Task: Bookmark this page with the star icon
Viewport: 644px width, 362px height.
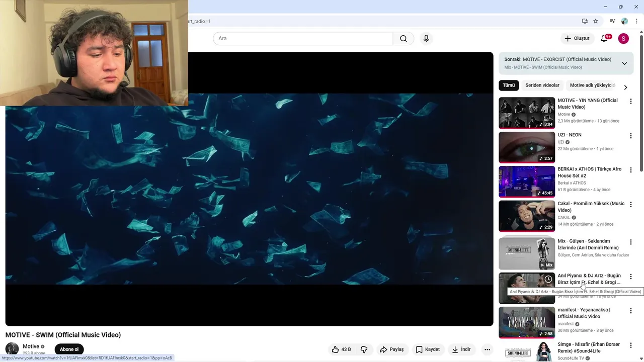Action: pos(596,21)
